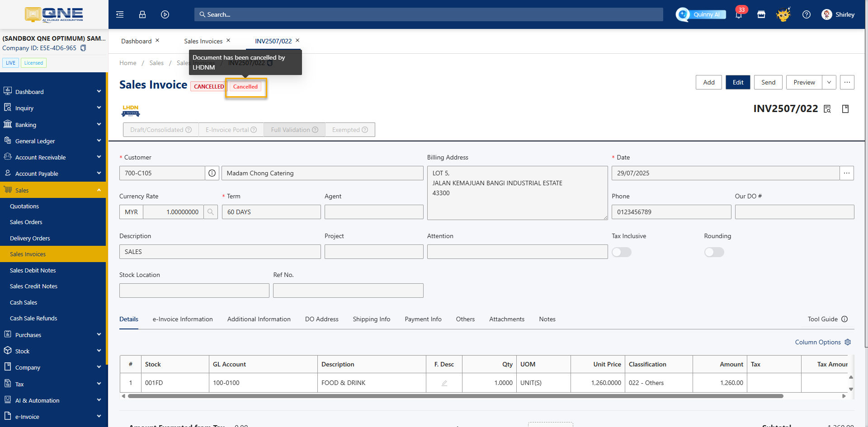Open Quinny AI assistant
Screen dimensions: 868x427
(701, 14)
